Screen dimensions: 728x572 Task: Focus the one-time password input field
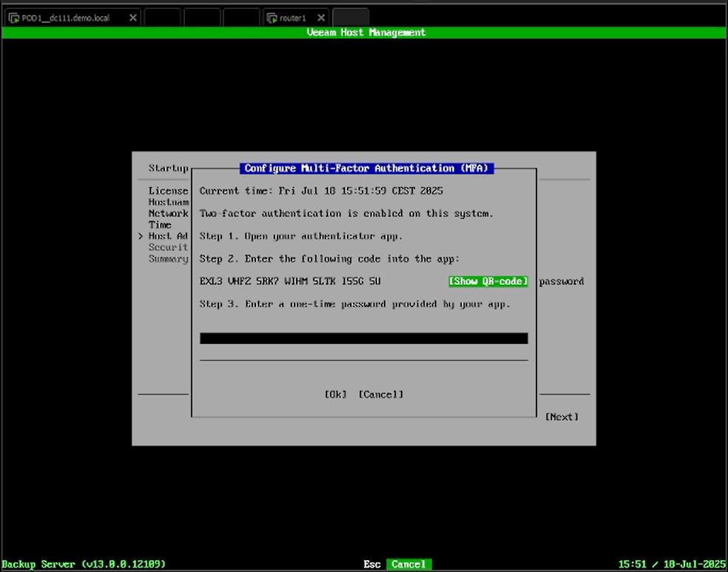click(363, 338)
